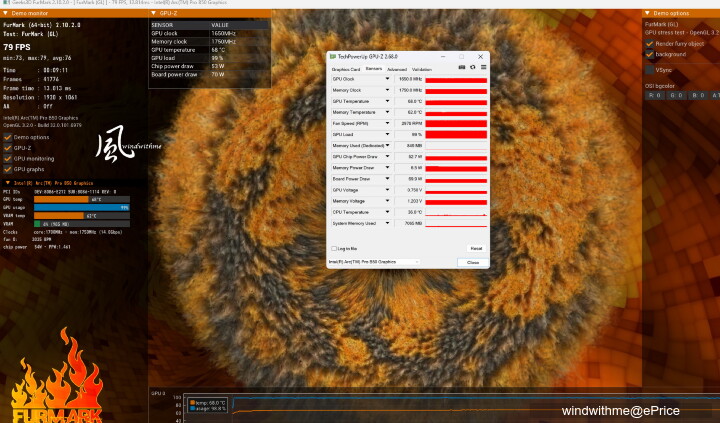720x423 pixels.
Task: Click the Close button in GPU-Z
Action: click(472, 262)
